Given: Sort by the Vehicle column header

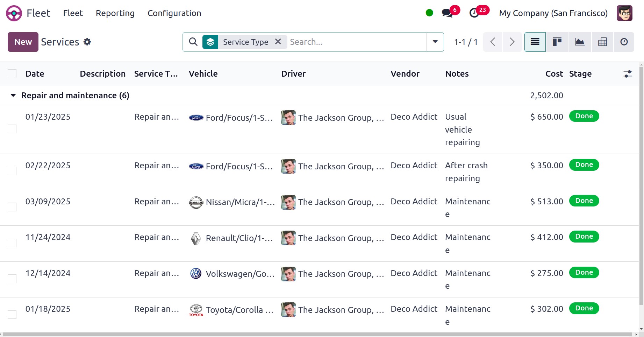Looking at the screenshot, I should tap(203, 74).
